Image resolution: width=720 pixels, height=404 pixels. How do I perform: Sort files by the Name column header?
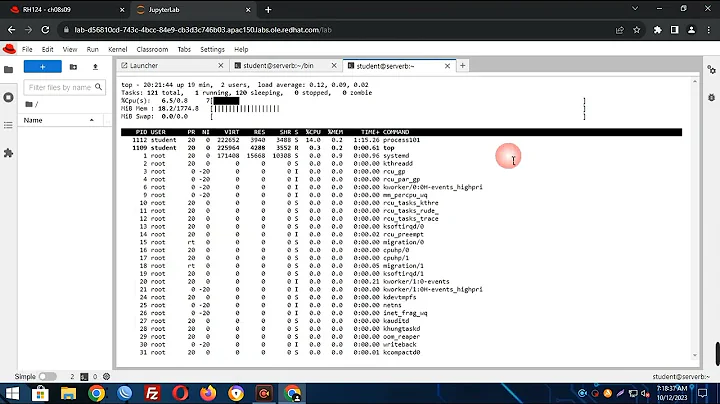point(60,120)
